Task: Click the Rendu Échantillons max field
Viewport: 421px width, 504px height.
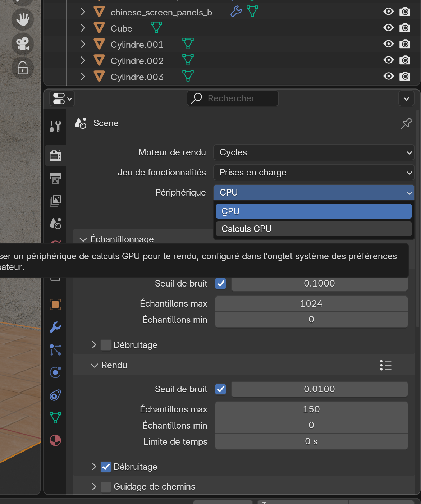Action: point(311,409)
